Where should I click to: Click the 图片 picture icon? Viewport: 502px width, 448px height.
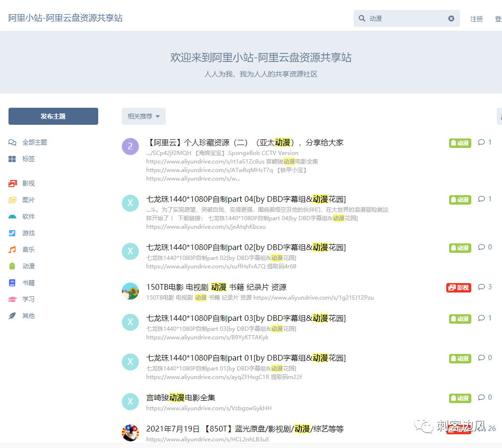(12, 200)
